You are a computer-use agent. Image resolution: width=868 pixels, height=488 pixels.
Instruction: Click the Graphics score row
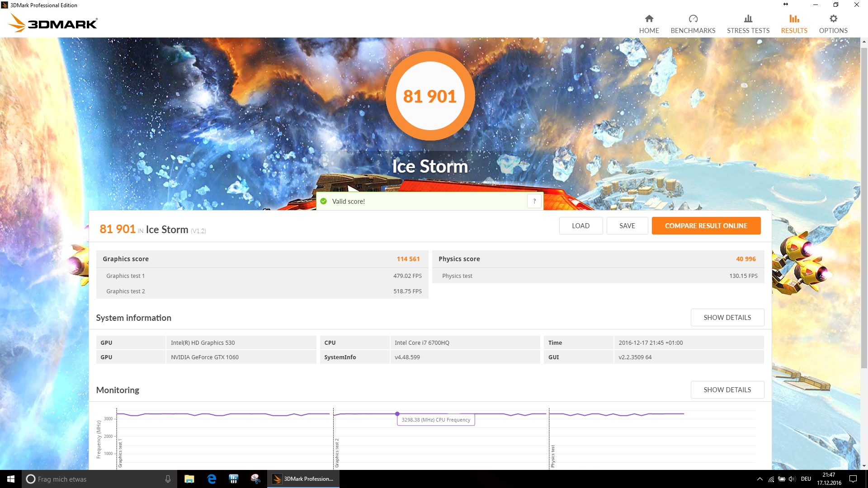(262, 259)
